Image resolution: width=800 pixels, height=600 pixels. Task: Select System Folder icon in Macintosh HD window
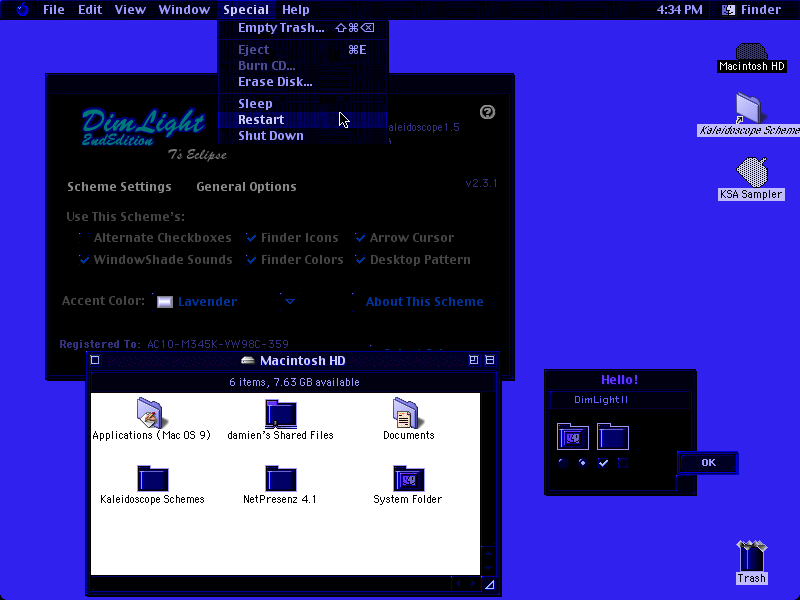pos(409,479)
